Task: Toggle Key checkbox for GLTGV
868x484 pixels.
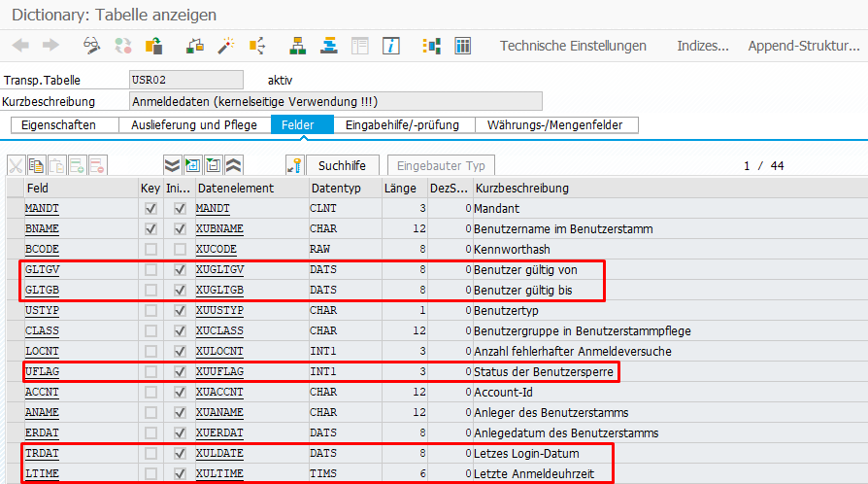Action: coord(150,269)
